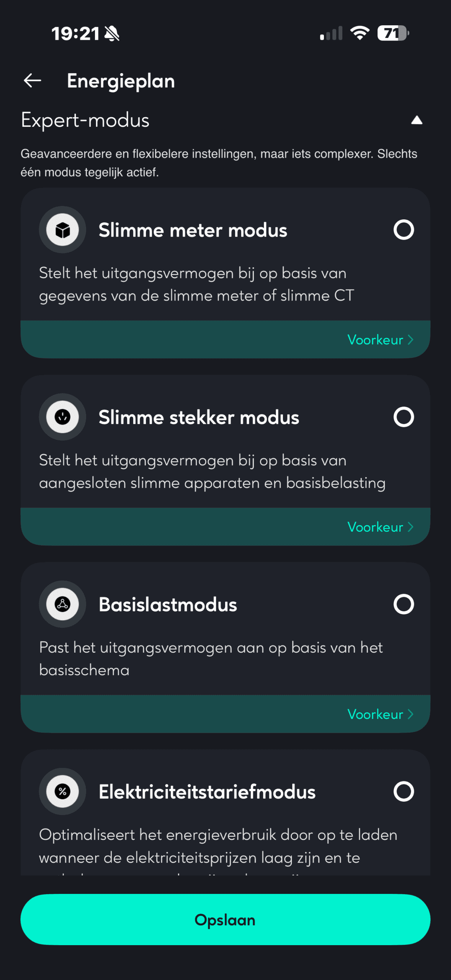Tap the Expert-modus section heading
The width and height of the screenshot is (451, 980).
[85, 120]
